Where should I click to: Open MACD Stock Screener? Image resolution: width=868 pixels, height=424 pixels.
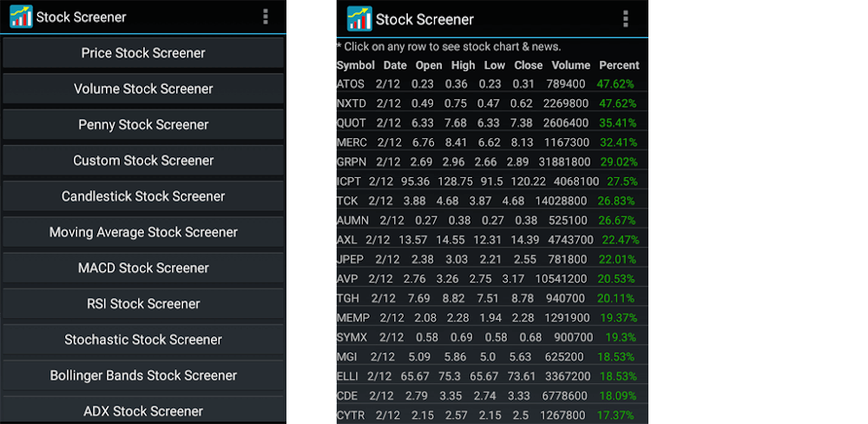[143, 268]
